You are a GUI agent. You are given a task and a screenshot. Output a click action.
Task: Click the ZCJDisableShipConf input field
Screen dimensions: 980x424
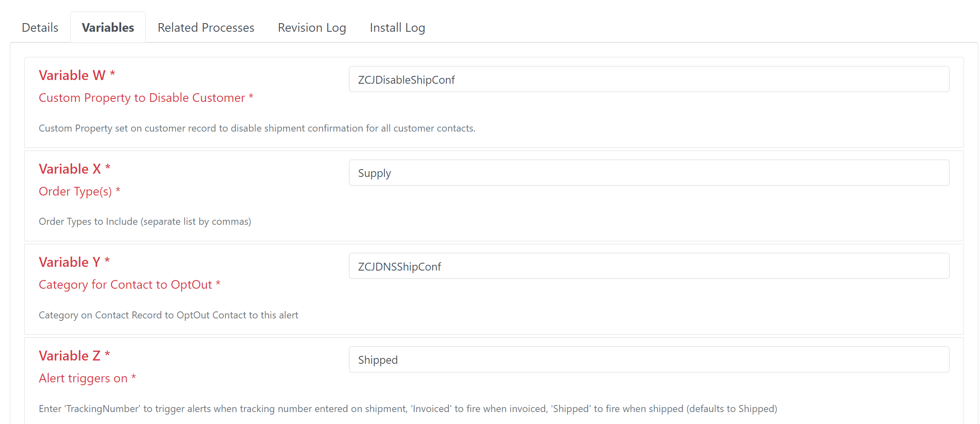(x=649, y=79)
